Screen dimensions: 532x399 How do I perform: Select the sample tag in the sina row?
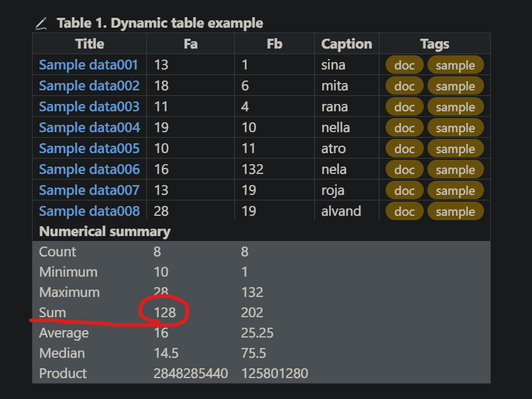pyautogui.click(x=455, y=65)
